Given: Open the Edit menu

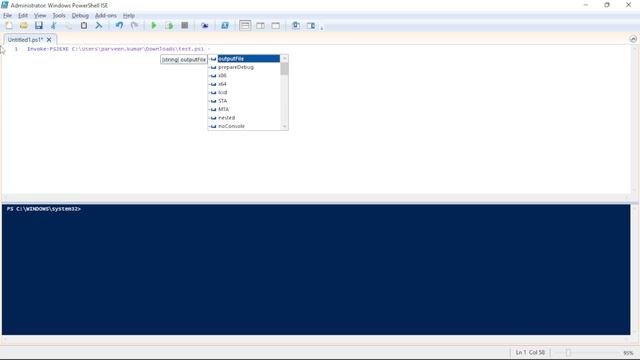Looking at the screenshot, I should pos(23,16).
